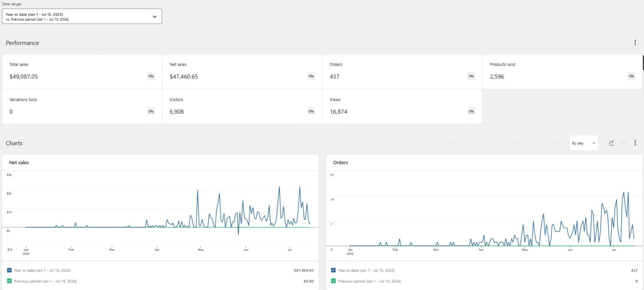The image size is (644, 290).
Task: Select the Visitors performance tile
Action: [x=242, y=106]
